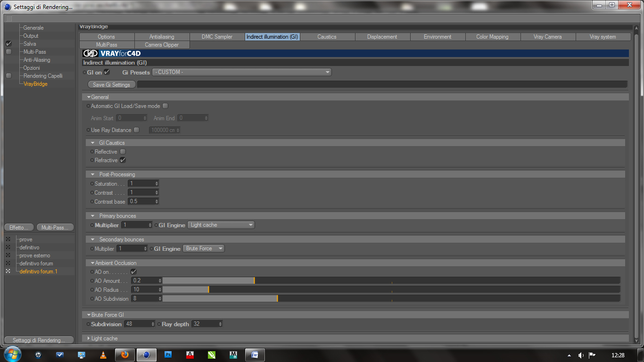Click the AO Subdivision slider bar
This screenshot has height=362, width=644.
pos(391,299)
